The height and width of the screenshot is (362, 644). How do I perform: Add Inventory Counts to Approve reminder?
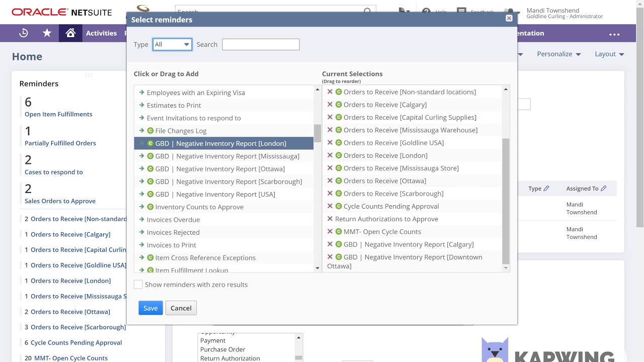(x=223, y=207)
